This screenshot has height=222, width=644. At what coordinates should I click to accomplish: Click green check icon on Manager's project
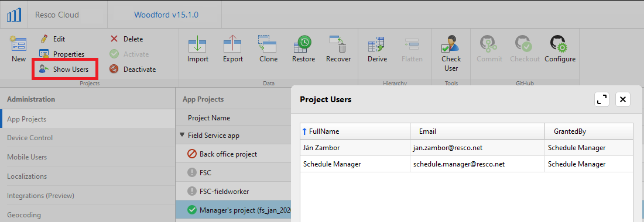(192, 210)
